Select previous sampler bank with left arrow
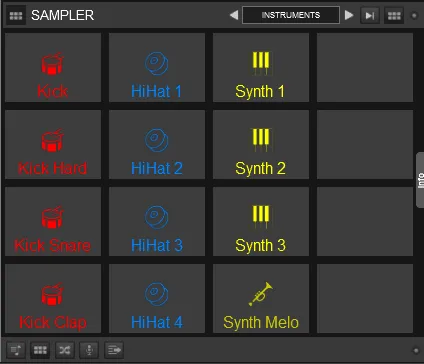Viewport: 424px width, 364px height. (x=234, y=15)
